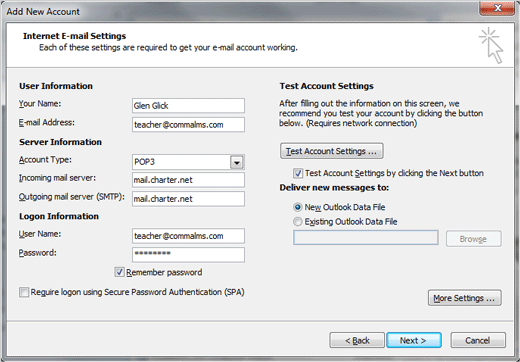Viewport: 520px width, 362px height.
Task: Uncheck Test Account Settings by clicking Next
Action: pyautogui.click(x=298, y=173)
